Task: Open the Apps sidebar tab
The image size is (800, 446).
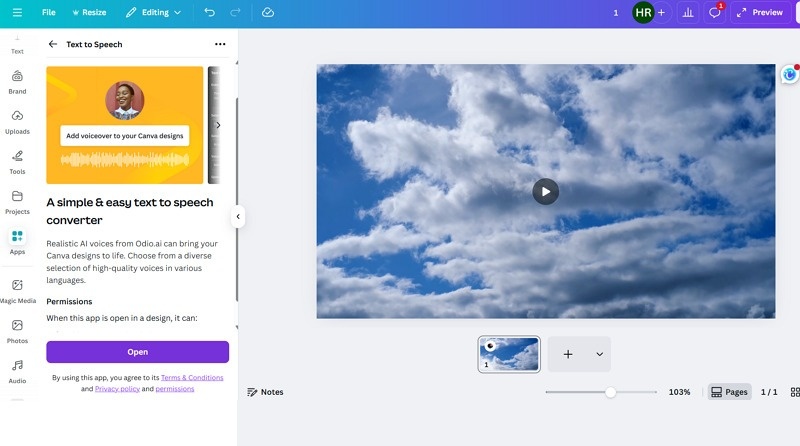Action: (x=17, y=242)
